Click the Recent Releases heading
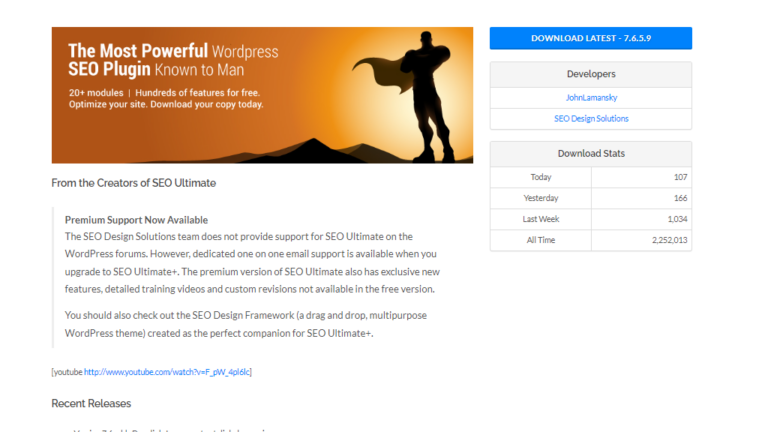 [91, 404]
